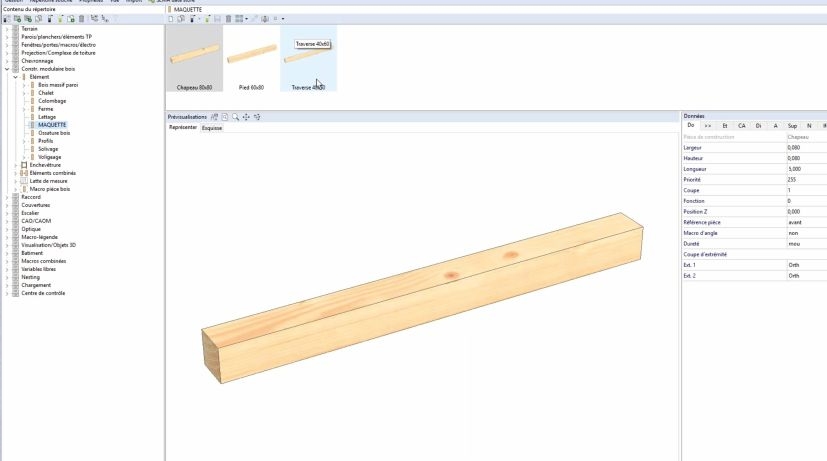827x461 pixels.
Task: Select the Chapeau 80x80 thumbnail
Action: click(193, 60)
